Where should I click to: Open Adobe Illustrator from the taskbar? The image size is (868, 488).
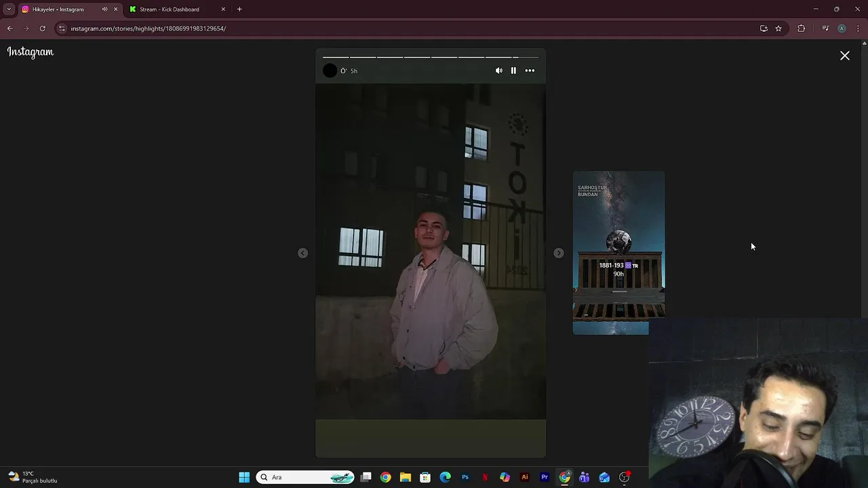(x=524, y=477)
